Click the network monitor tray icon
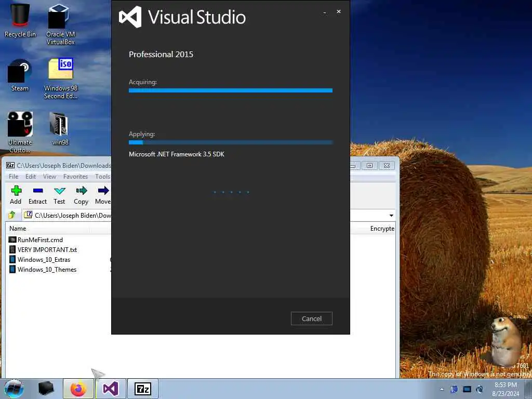532x399 pixels. 467,389
